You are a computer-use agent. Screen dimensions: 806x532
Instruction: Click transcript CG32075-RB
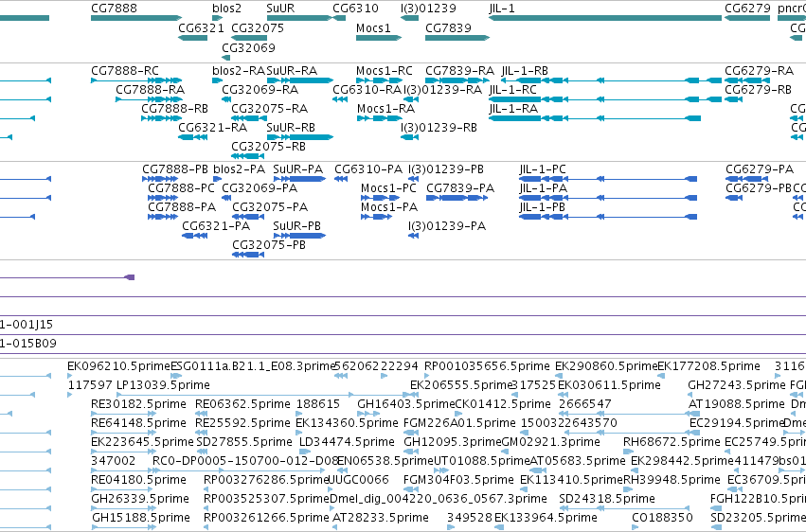click(248, 156)
